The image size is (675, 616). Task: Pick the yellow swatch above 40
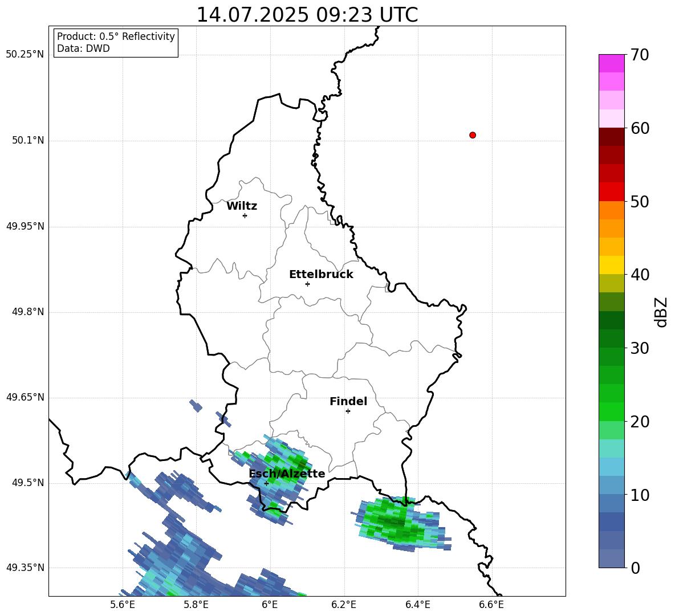point(611,265)
